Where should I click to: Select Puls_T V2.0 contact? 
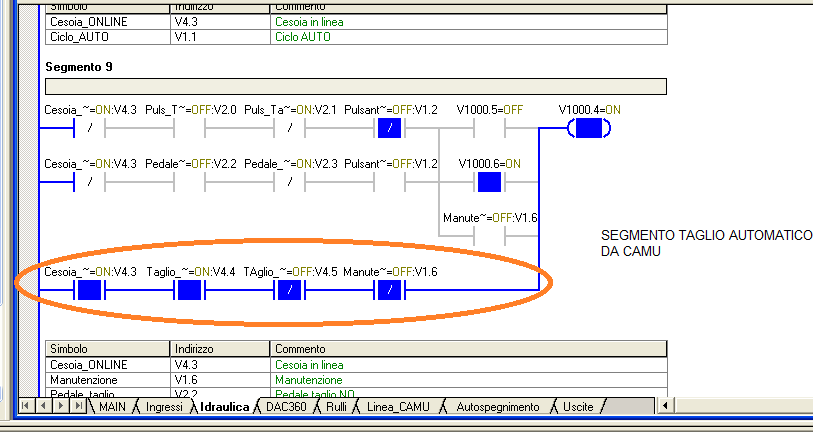click(x=189, y=128)
